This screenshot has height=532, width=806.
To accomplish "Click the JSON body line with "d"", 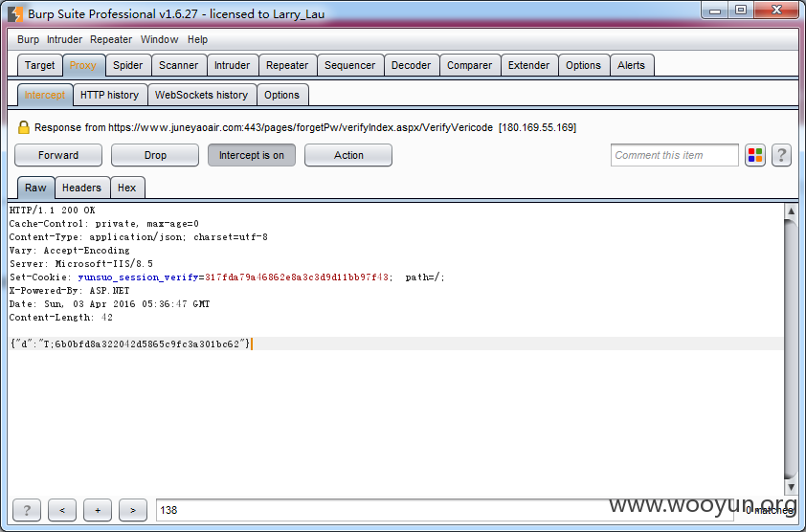I will 129,344.
